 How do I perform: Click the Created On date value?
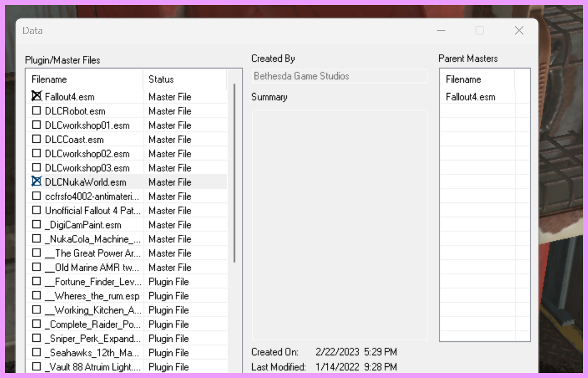pyautogui.click(x=356, y=352)
